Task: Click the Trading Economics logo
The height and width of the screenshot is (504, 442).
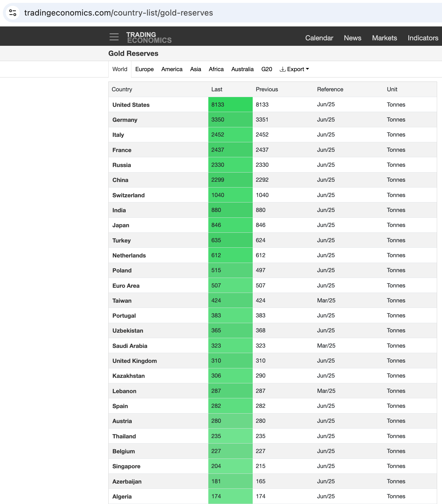Action: point(149,37)
